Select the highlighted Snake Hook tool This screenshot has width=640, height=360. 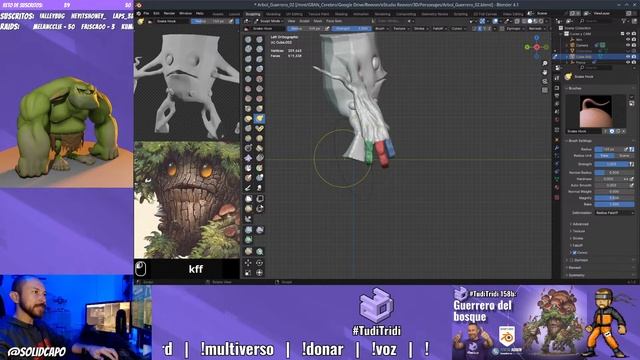coord(259,118)
